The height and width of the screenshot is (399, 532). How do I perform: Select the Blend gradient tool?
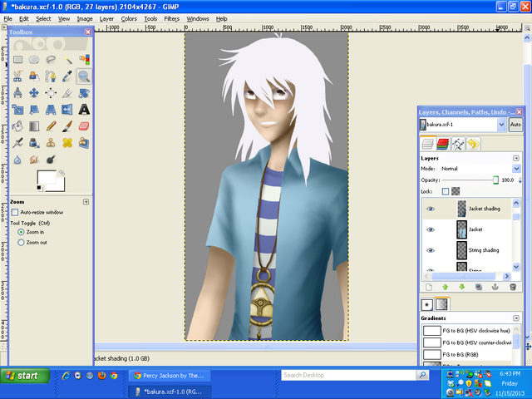[x=34, y=126]
